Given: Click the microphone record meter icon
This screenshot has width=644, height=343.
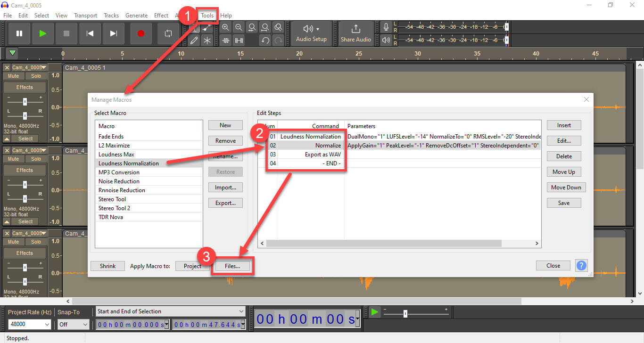Looking at the screenshot, I should 386,27.
